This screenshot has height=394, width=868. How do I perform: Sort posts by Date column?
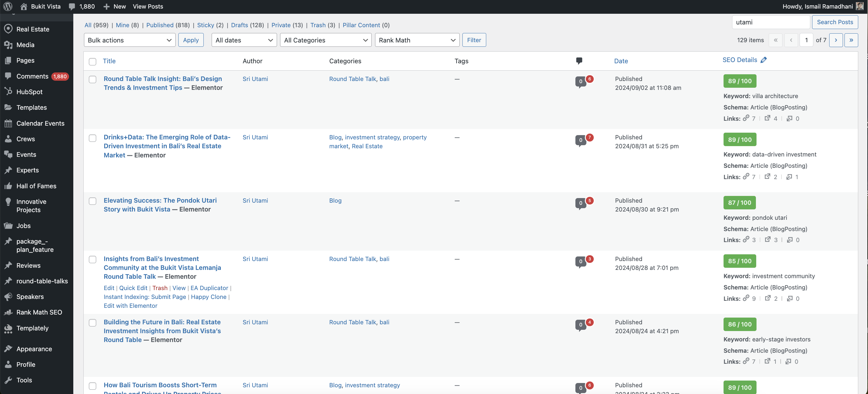pyautogui.click(x=621, y=61)
